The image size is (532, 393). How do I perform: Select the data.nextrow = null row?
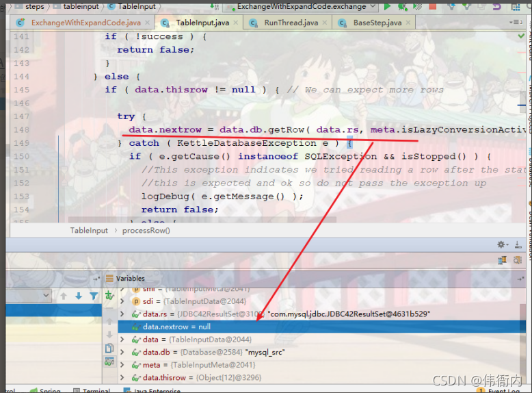[x=321, y=327]
